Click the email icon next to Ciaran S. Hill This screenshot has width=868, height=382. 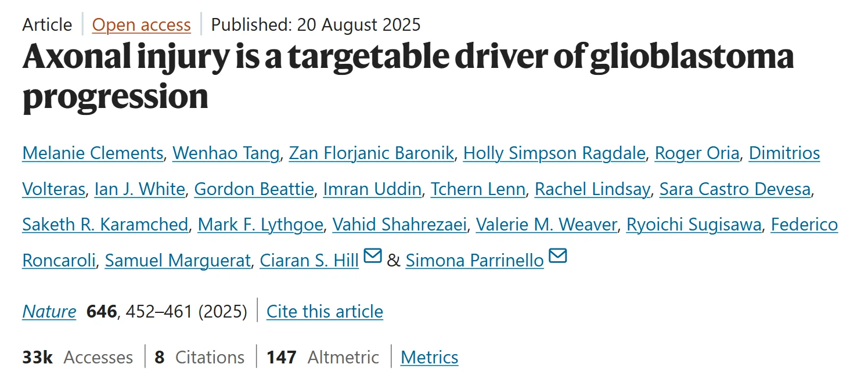click(x=372, y=256)
